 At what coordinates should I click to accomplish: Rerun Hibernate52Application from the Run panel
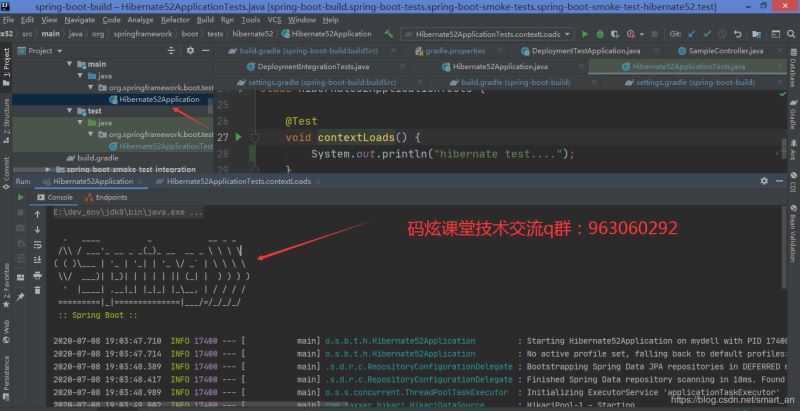point(20,197)
